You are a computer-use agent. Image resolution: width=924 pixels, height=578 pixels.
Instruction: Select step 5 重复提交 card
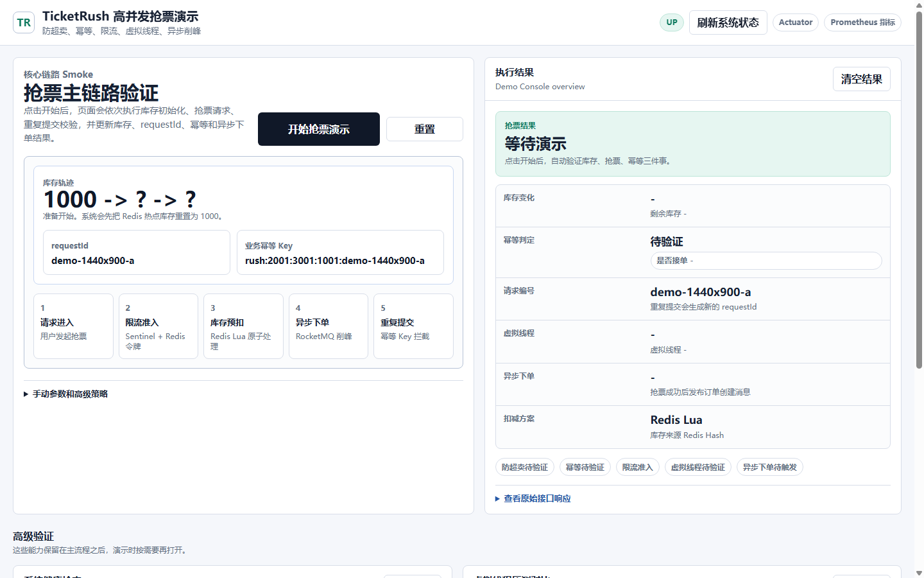pyautogui.click(x=413, y=326)
